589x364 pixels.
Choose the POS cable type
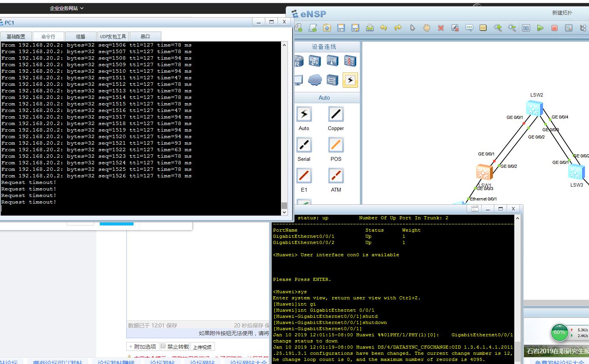tap(336, 145)
